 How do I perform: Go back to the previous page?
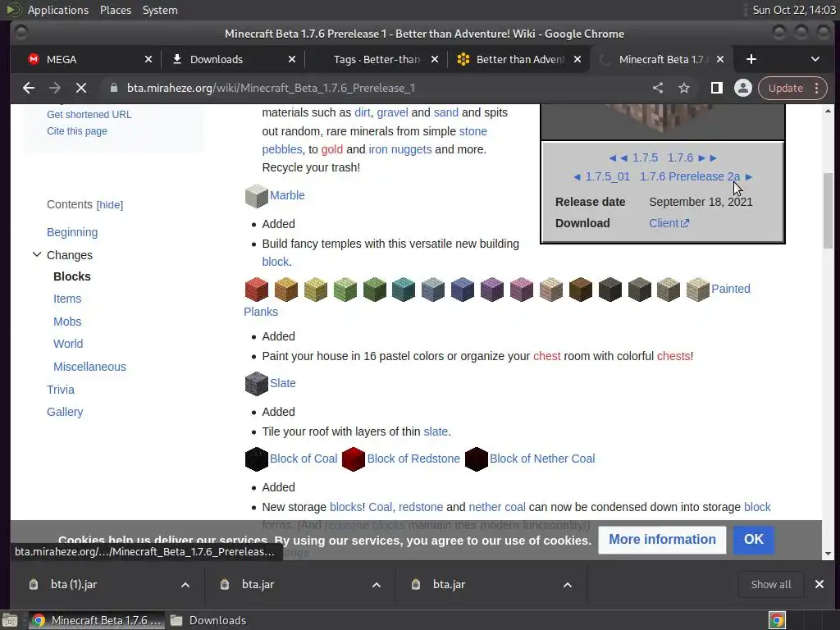tap(29, 88)
